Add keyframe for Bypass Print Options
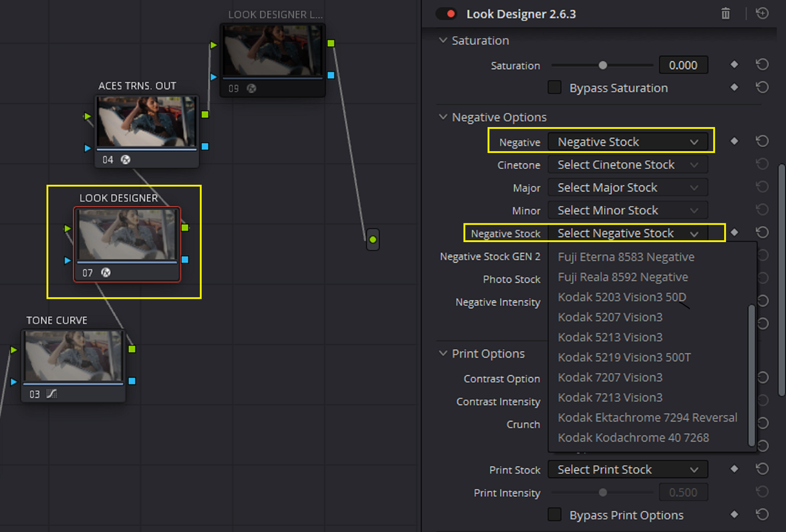Screen dimensions: 786x532 [734, 515]
